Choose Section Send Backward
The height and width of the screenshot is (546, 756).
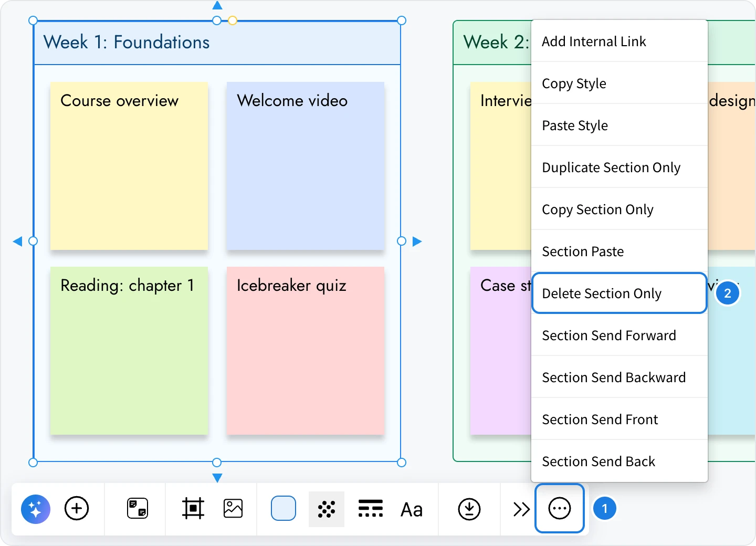619,377
